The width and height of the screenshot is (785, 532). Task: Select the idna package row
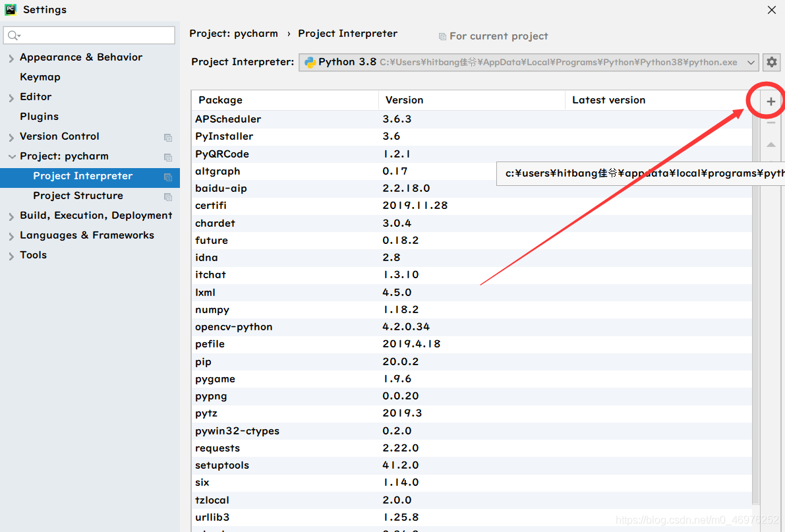point(472,258)
